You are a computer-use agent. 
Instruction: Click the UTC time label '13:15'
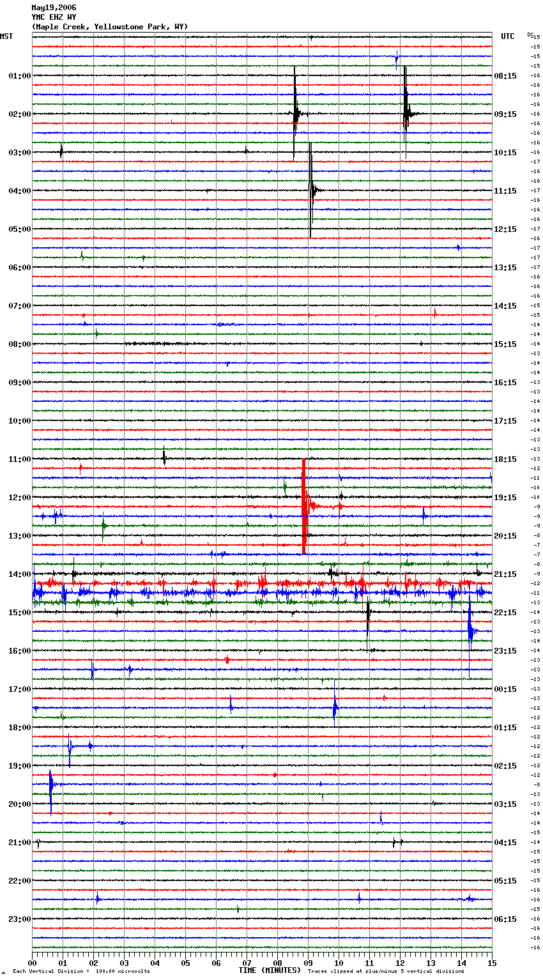click(x=505, y=268)
